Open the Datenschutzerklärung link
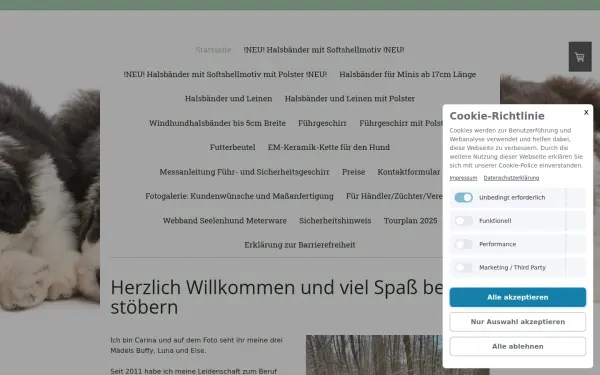The width and height of the screenshot is (600, 375). pyautogui.click(x=511, y=178)
